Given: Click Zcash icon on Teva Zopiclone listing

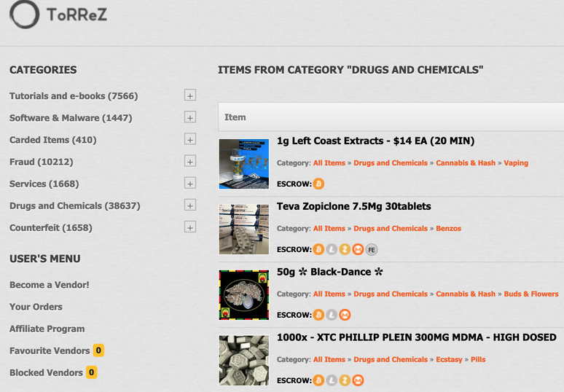Looking at the screenshot, I should tap(345, 249).
